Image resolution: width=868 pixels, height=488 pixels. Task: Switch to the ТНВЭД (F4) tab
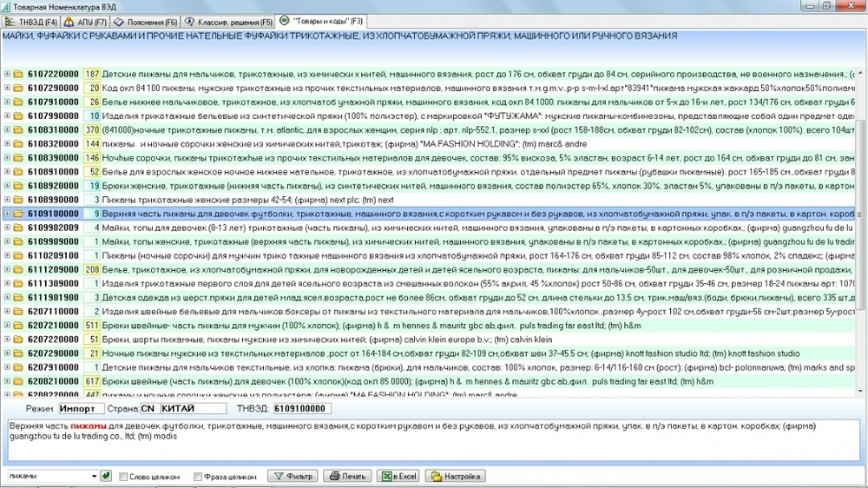[31, 23]
